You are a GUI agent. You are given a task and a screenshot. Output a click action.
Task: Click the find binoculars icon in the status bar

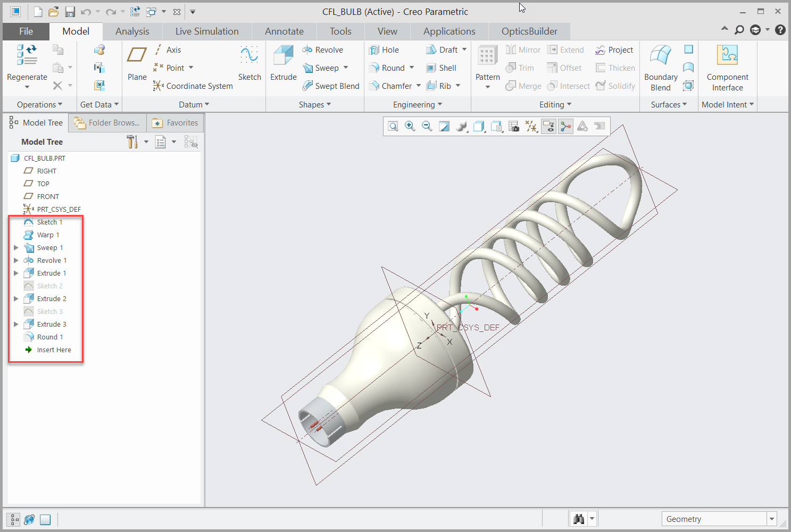(x=578, y=519)
